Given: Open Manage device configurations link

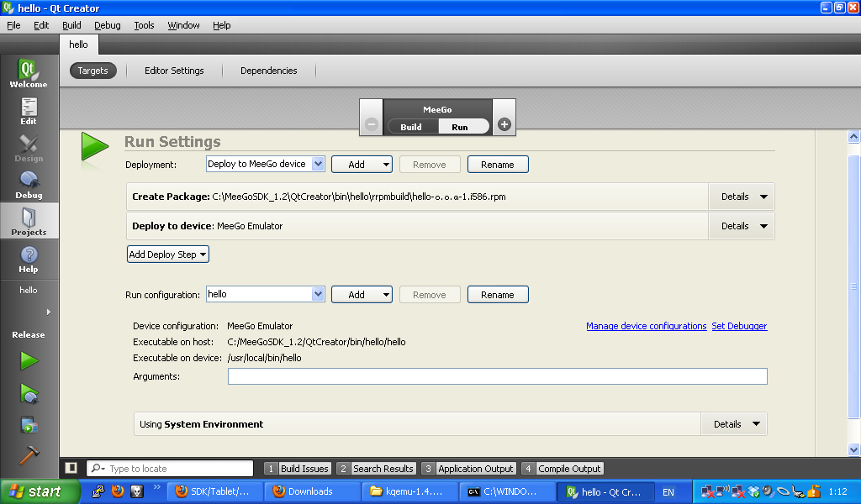Looking at the screenshot, I should click(647, 326).
